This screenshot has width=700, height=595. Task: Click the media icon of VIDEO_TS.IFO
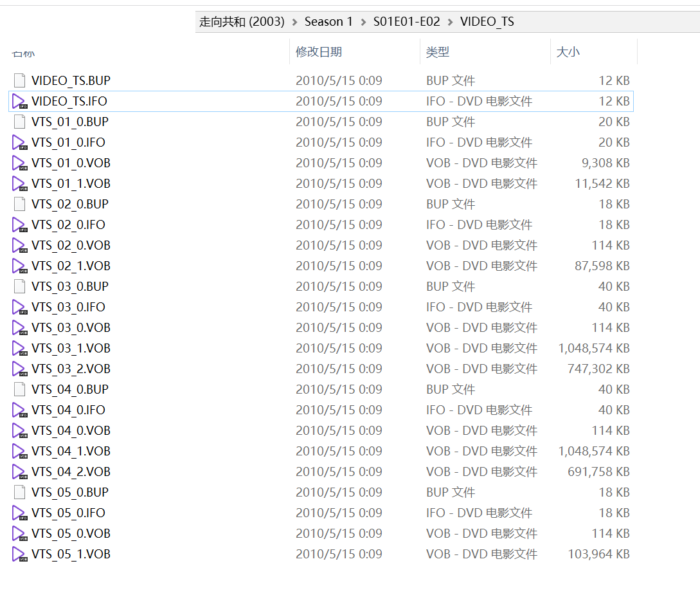tap(20, 101)
